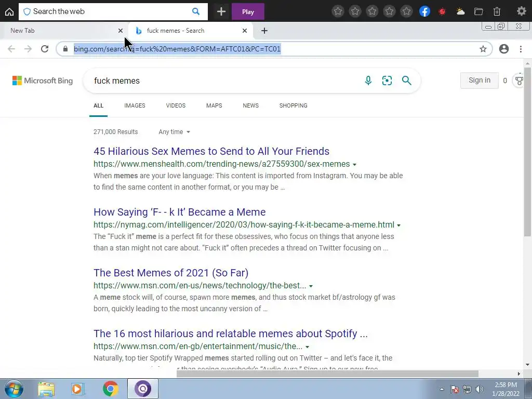Click the 271,000 Results count text
The image size is (532, 399).
(x=116, y=132)
